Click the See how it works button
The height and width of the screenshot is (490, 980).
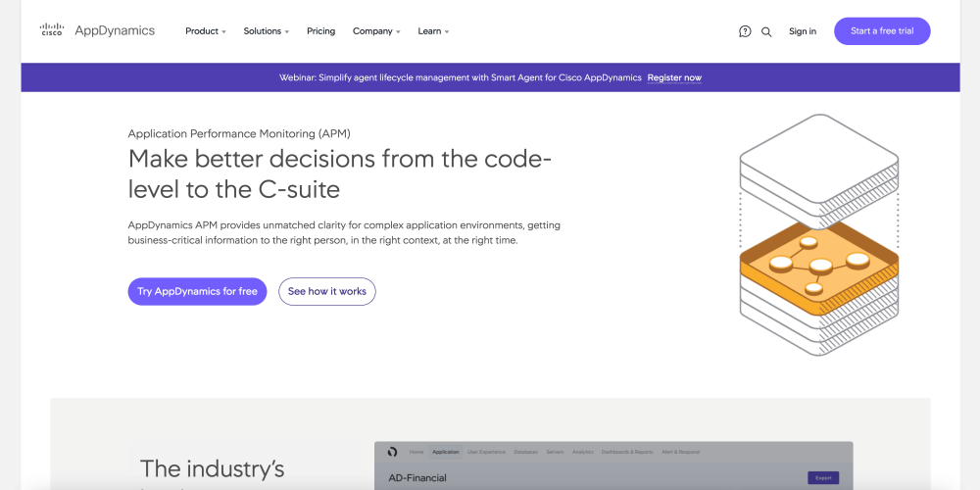(326, 291)
